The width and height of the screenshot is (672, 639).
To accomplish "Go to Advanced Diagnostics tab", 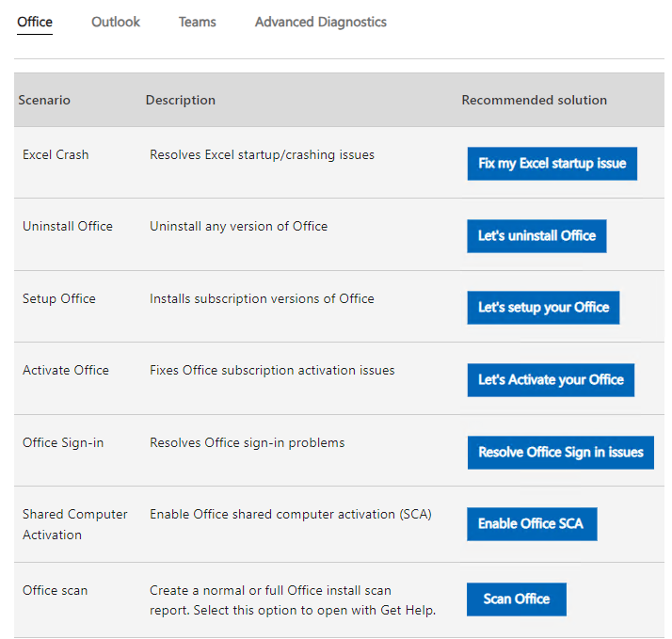I will (321, 22).
